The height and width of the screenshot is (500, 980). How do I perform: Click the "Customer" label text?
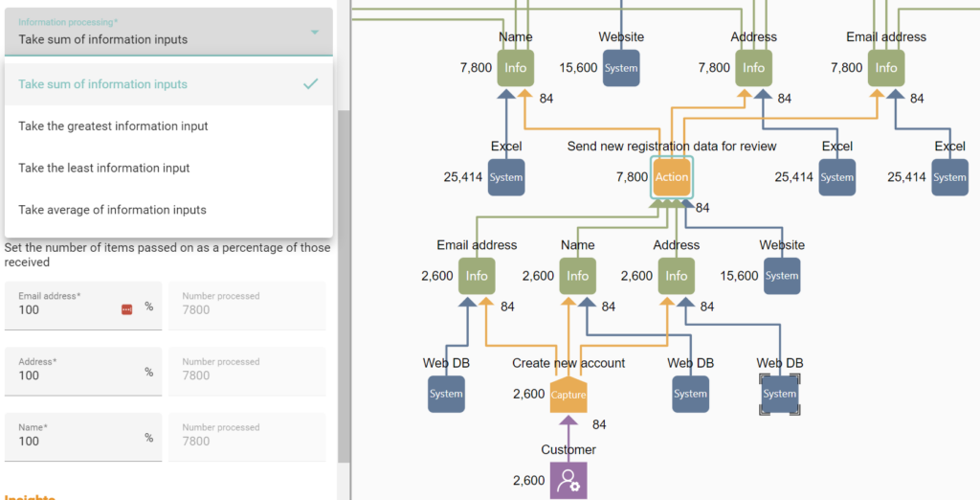[568, 449]
